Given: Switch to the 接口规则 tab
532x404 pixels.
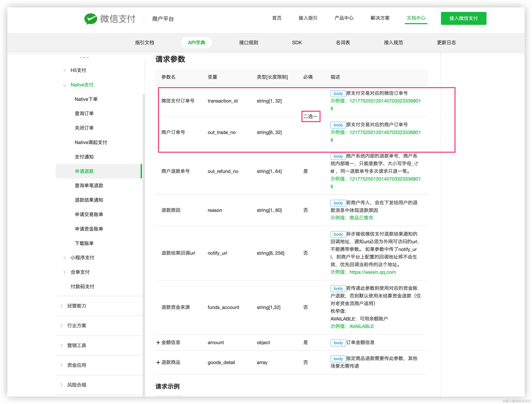Looking at the screenshot, I should click(x=248, y=43).
